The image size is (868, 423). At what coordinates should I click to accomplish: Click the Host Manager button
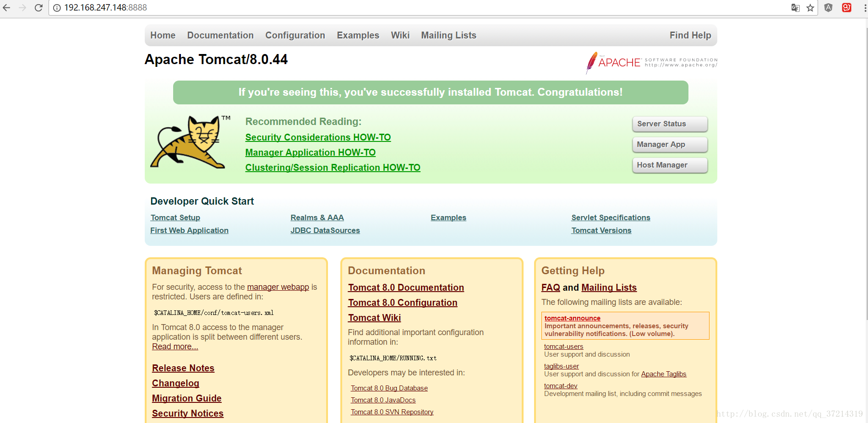pos(670,165)
